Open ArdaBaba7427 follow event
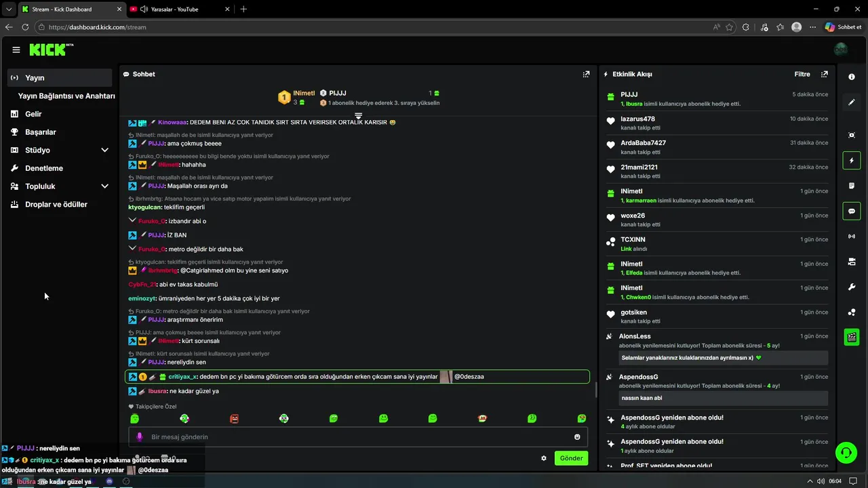 click(717, 147)
